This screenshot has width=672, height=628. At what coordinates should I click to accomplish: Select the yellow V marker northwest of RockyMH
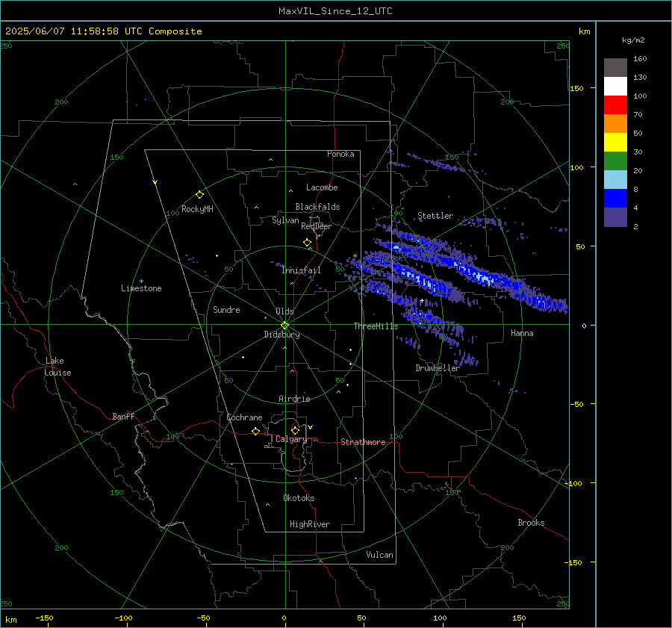pyautogui.click(x=155, y=182)
